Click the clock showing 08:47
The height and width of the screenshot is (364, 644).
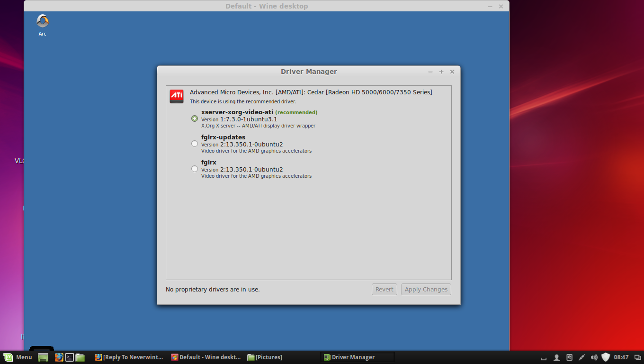click(621, 357)
